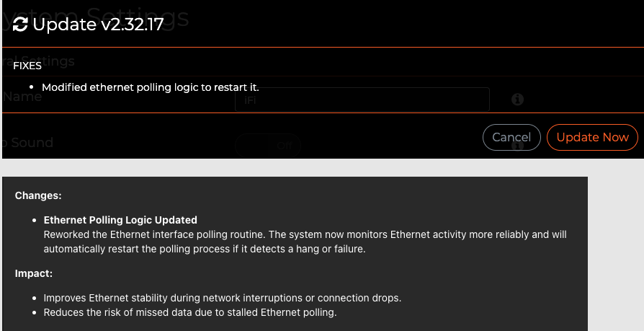Click the 'Reduces the risk of missed data' bullet
Screen dimensions: 644x331
tap(190, 312)
